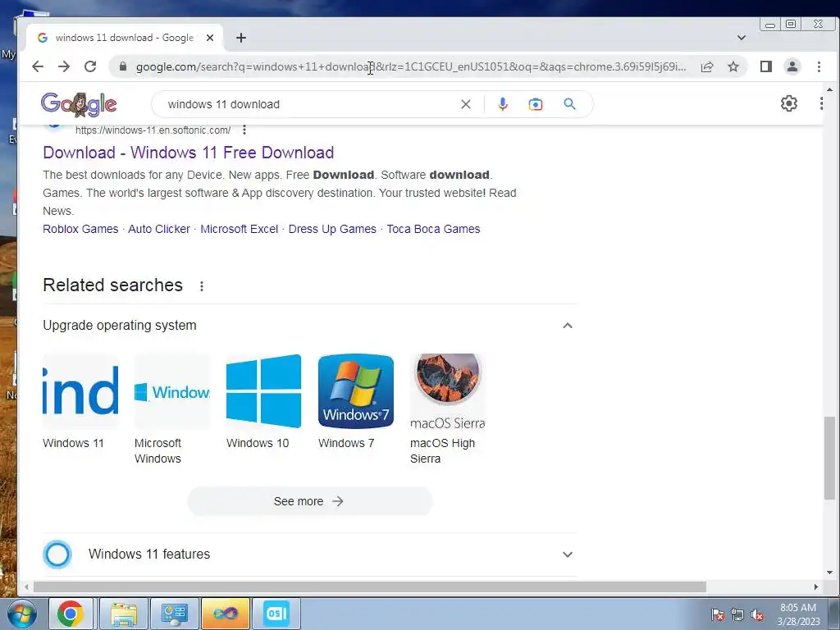Open Action Center flag in system tray
The height and width of the screenshot is (630, 840).
(718, 615)
